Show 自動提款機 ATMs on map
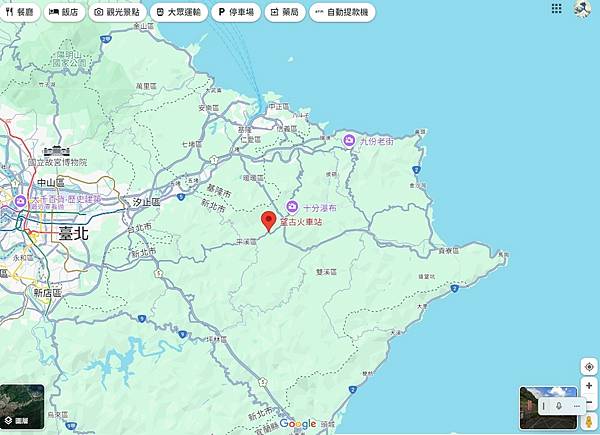This screenshot has width=600, height=435. pyautogui.click(x=342, y=12)
